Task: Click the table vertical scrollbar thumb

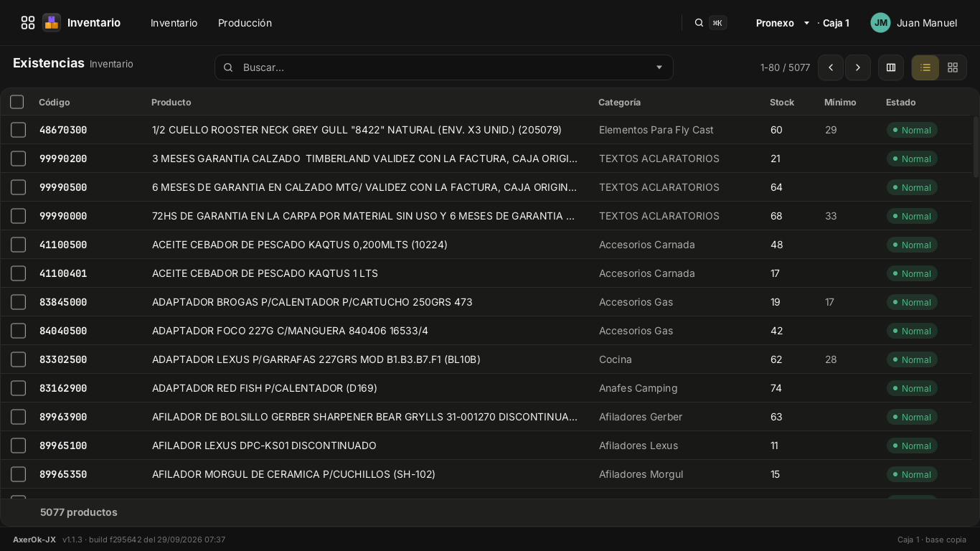Action: (976, 146)
